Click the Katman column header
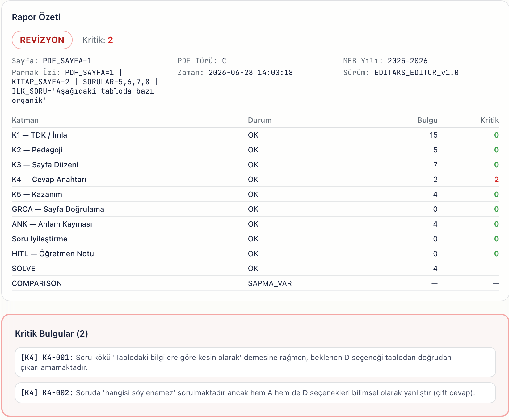 (x=25, y=120)
